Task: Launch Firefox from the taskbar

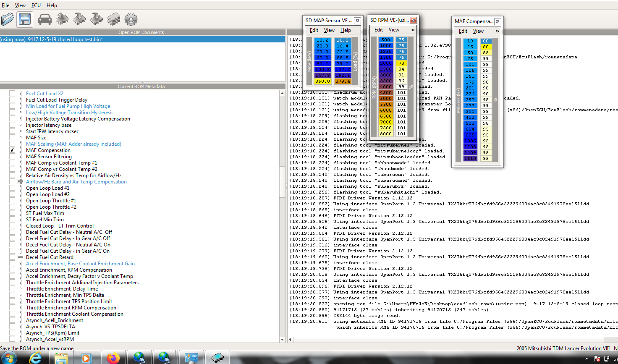Action: click(113, 358)
